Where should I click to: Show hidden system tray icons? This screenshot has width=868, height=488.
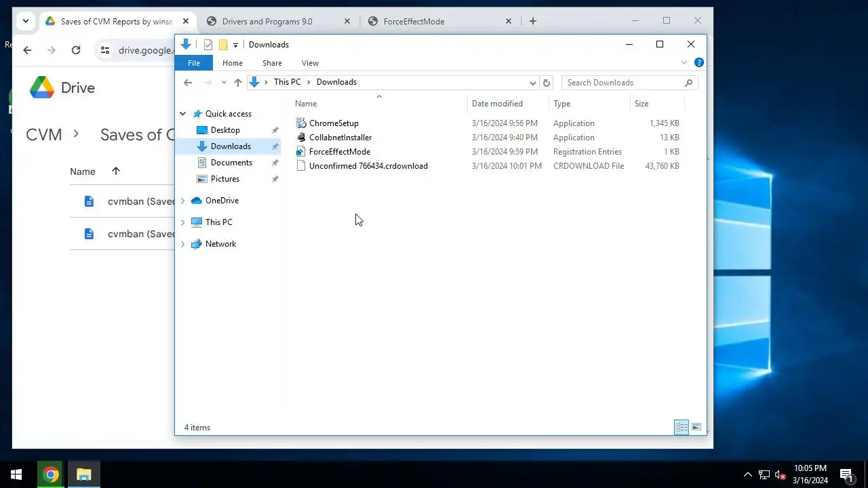(x=748, y=474)
